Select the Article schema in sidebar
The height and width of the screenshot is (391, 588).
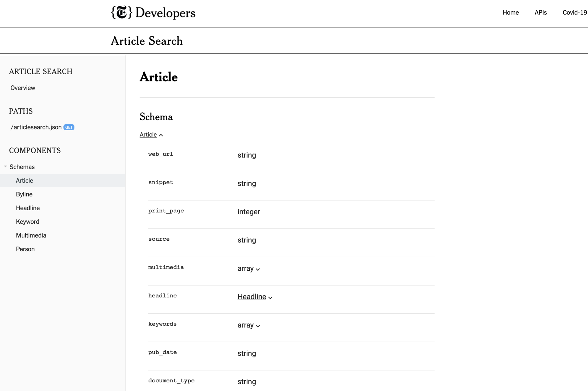point(24,180)
